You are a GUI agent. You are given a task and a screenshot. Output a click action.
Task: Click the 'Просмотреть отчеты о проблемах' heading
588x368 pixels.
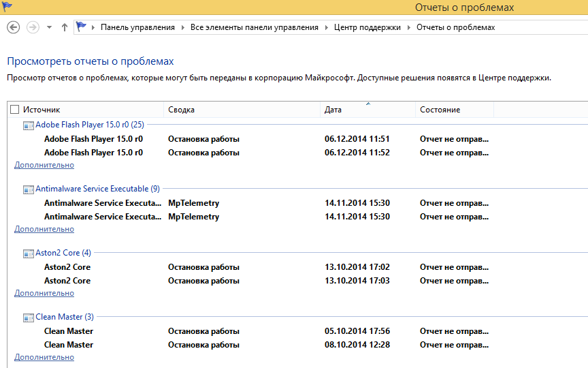91,61
